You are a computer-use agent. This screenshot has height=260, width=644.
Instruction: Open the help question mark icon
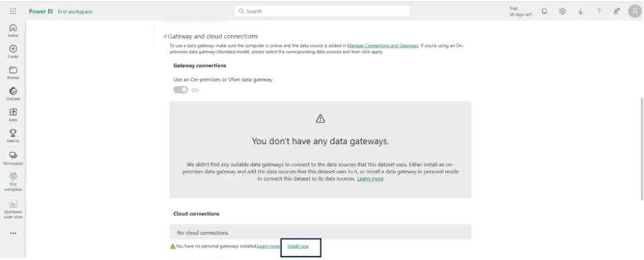(599, 11)
